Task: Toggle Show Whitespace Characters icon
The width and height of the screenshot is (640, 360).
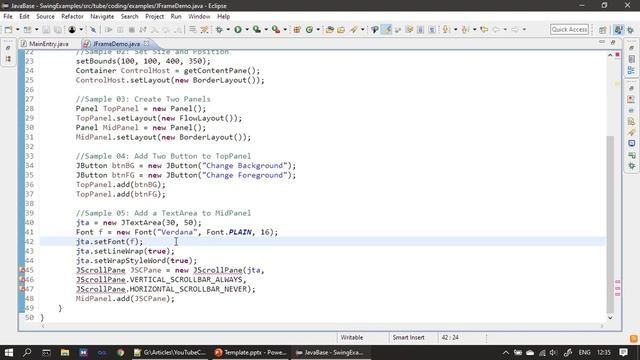Action: coord(432,29)
